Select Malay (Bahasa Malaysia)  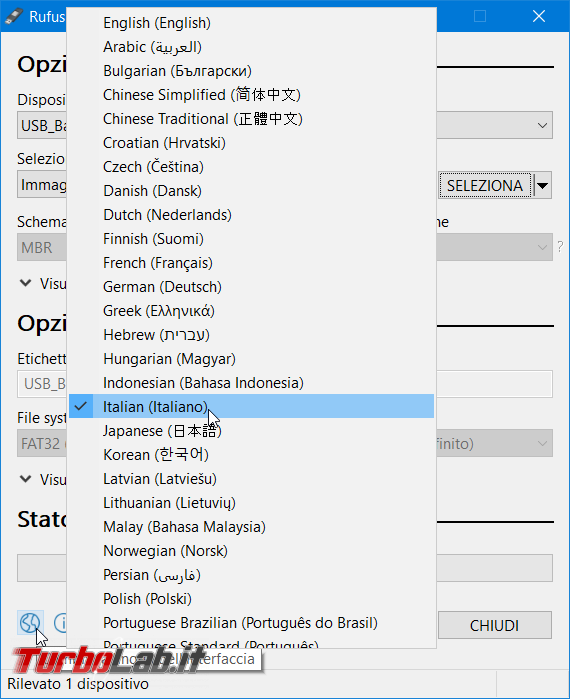(251, 527)
